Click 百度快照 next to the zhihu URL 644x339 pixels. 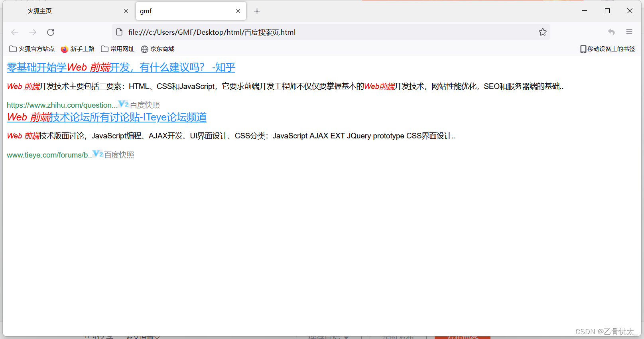point(145,105)
